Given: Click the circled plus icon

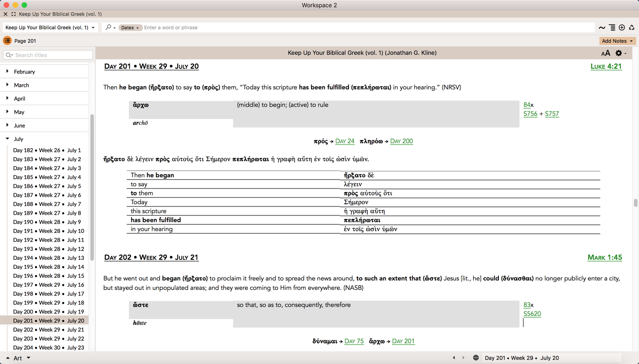Looking at the screenshot, I should (622, 28).
